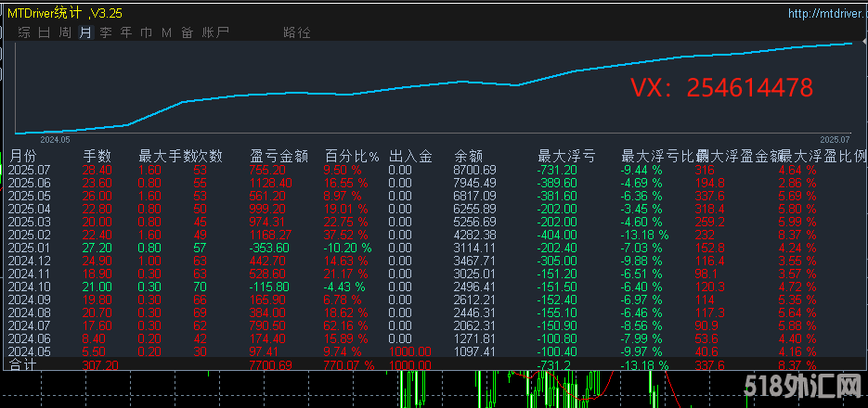The height and width of the screenshot is (408, 868).
Task: Click the 月份 column header
Action: point(23,156)
